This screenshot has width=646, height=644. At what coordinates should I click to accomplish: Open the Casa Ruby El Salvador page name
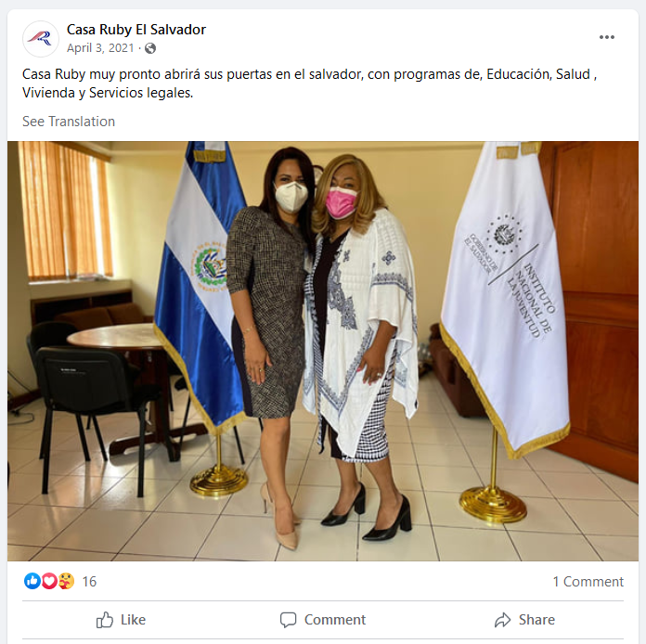pyautogui.click(x=136, y=30)
